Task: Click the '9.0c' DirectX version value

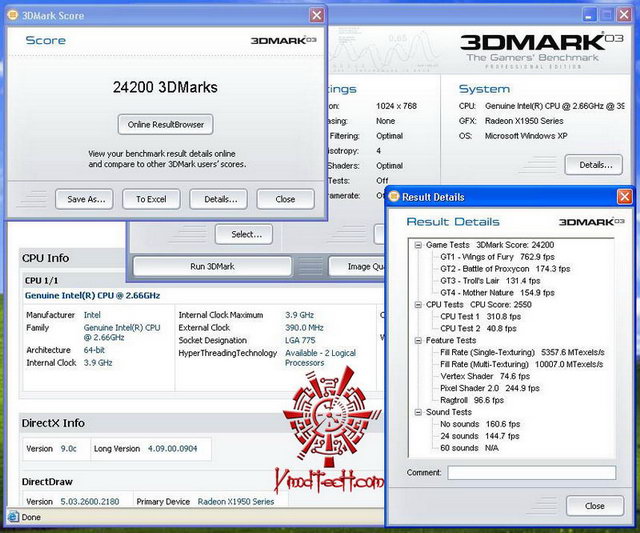Action: [69, 449]
